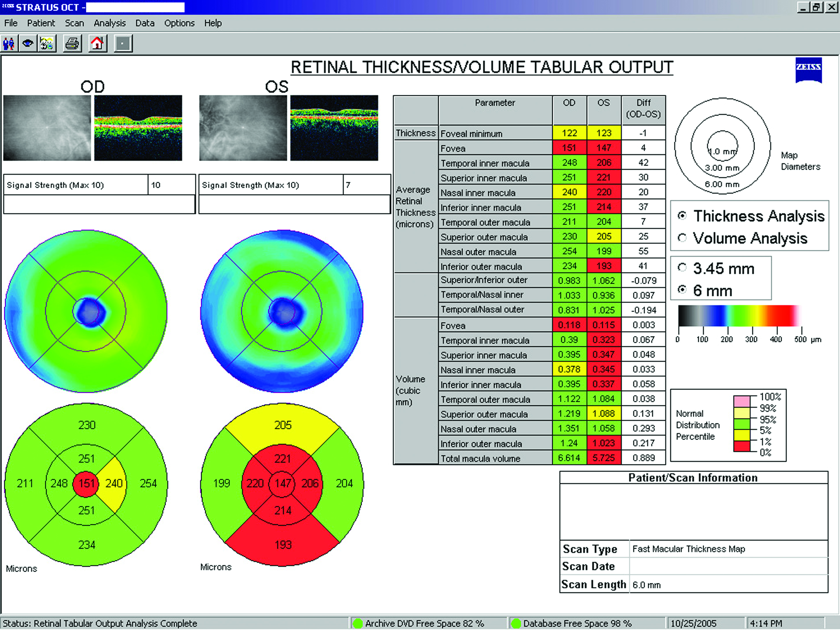
Task: Click the patient selection icon with two people
Action: coord(9,44)
